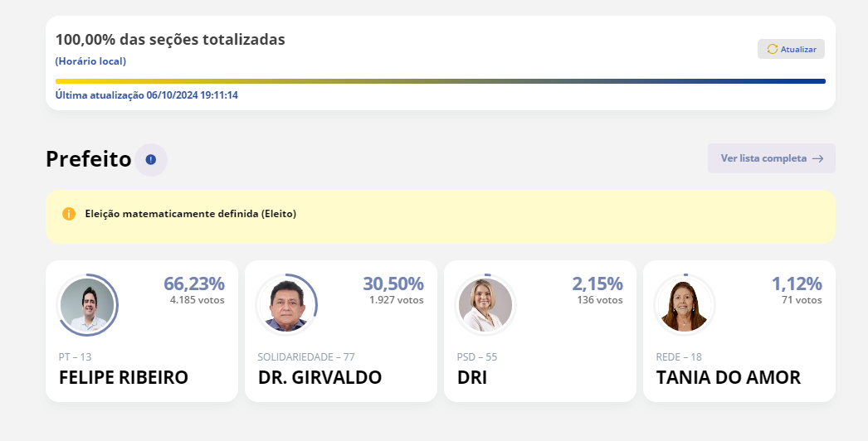Select the FELIPE RIBEIRO candidate name
868x441 pixels.
(124, 378)
